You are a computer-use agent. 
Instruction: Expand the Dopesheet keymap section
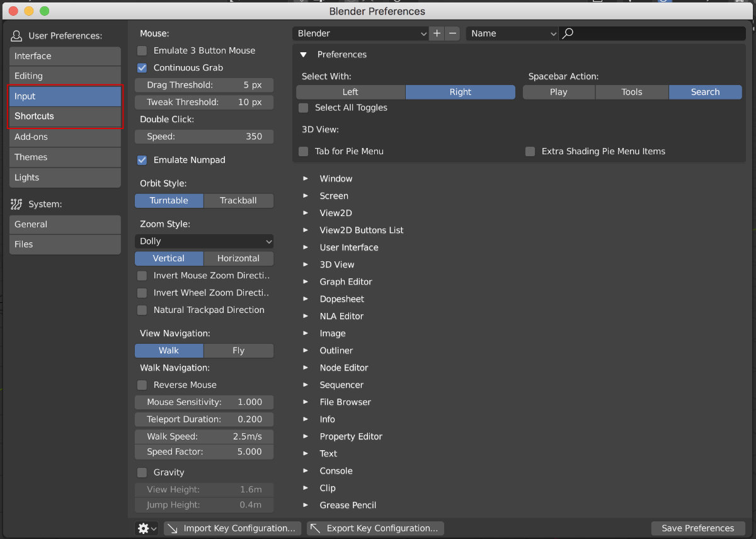(x=306, y=299)
